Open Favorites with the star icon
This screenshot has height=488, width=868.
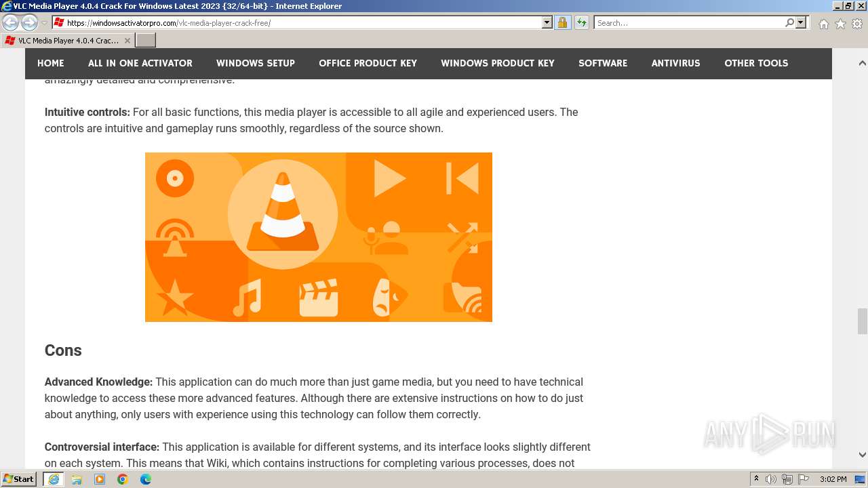[x=840, y=24]
